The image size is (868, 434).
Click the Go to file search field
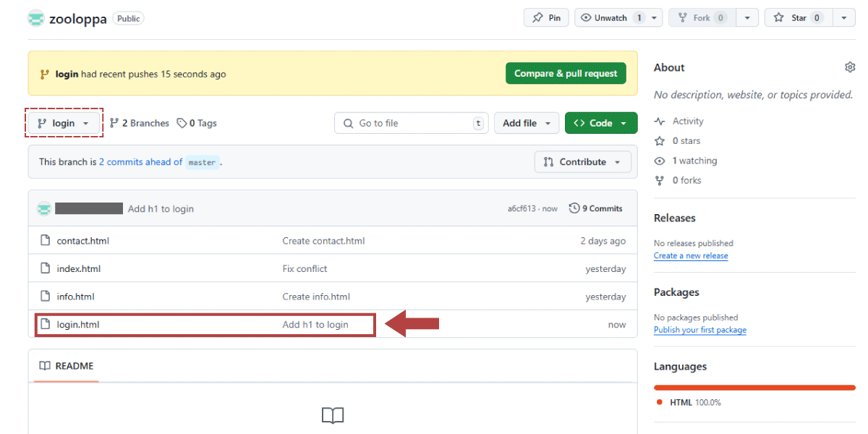(412, 123)
